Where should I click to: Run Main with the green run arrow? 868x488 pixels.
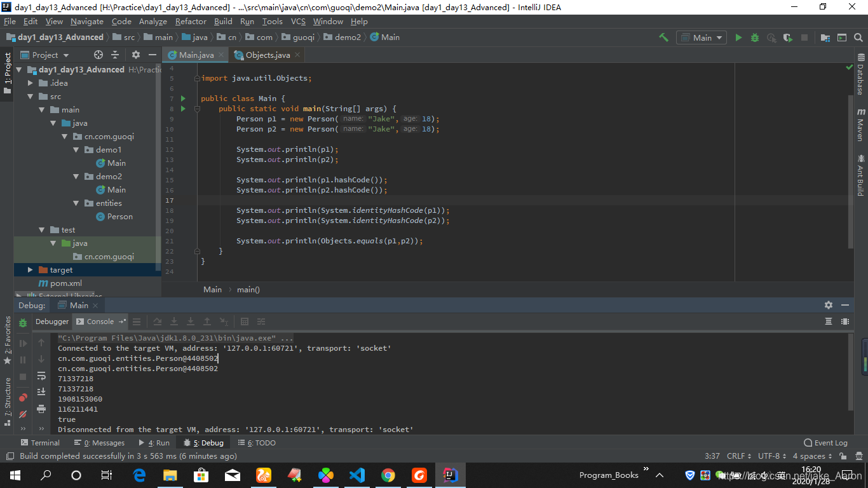point(738,37)
